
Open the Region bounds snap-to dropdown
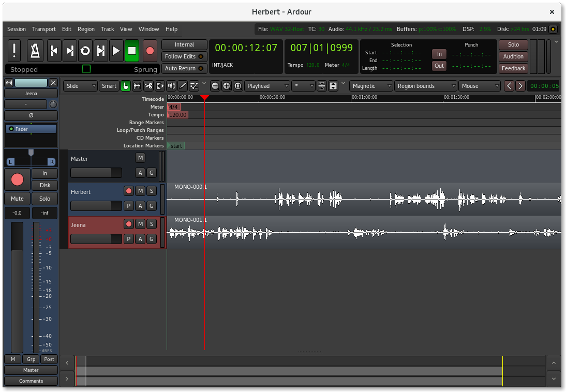(426, 86)
